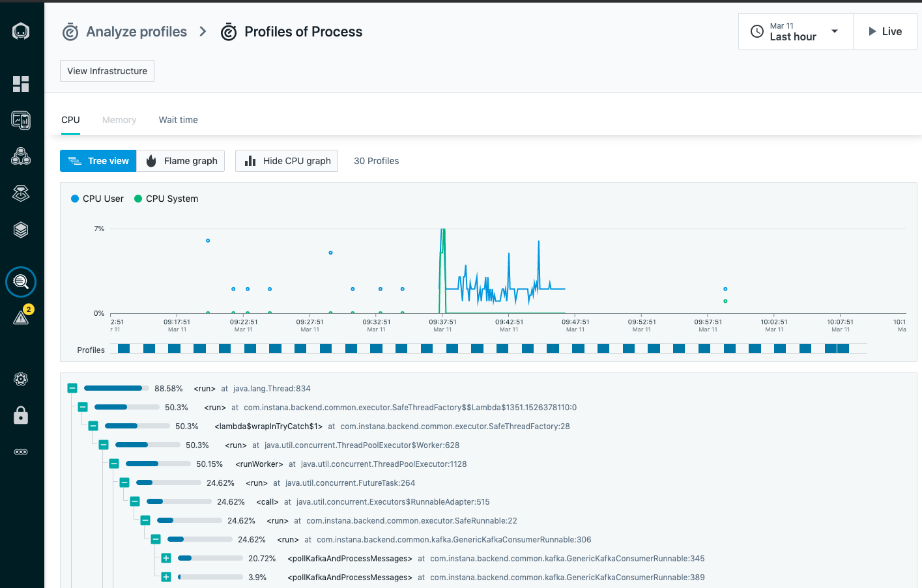Expand the GenericKafkaConsumerRunnable:345 node
This screenshot has width=922, height=588.
pos(166,558)
